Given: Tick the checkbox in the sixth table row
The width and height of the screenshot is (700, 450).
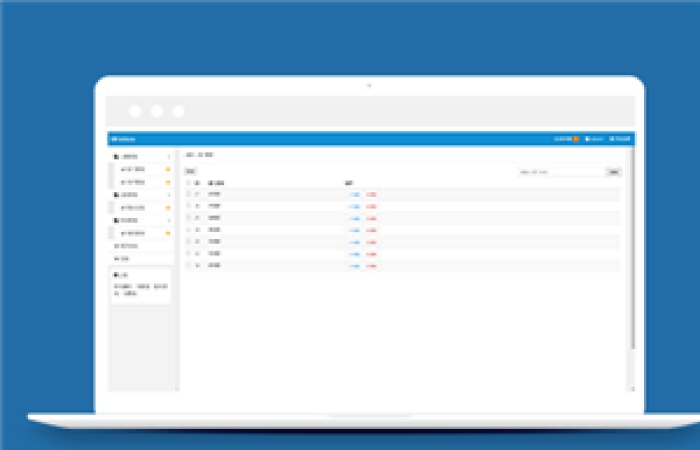Looking at the screenshot, I should pos(188,254).
